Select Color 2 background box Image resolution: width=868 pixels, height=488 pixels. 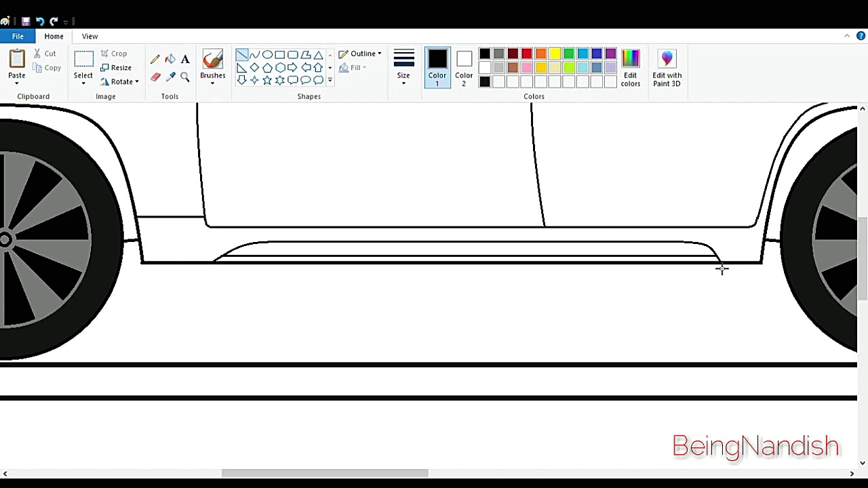pyautogui.click(x=464, y=68)
